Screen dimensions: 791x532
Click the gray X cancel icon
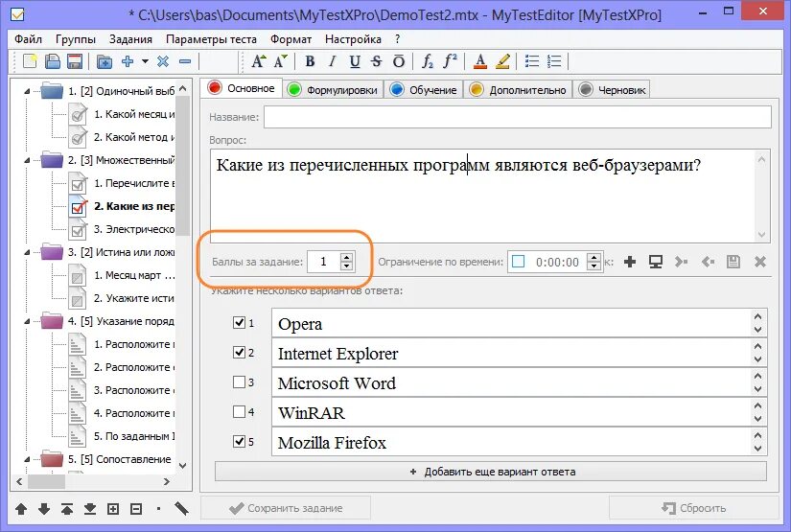tap(760, 262)
